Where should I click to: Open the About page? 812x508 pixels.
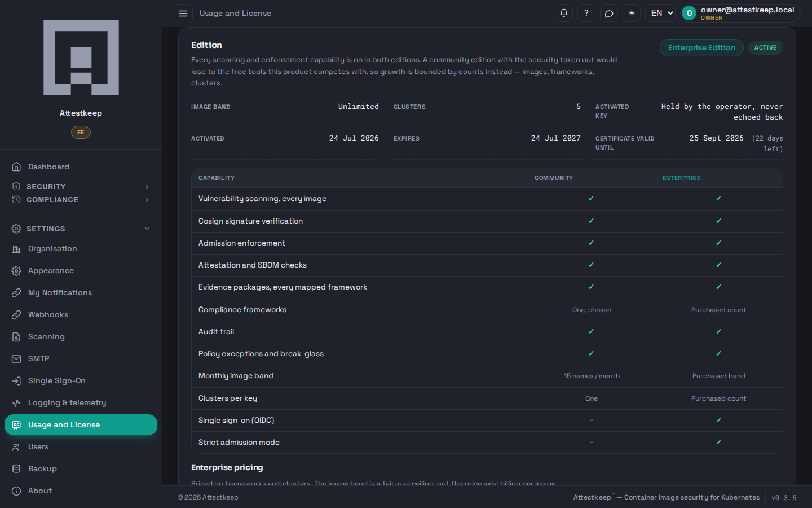[x=81, y=491]
